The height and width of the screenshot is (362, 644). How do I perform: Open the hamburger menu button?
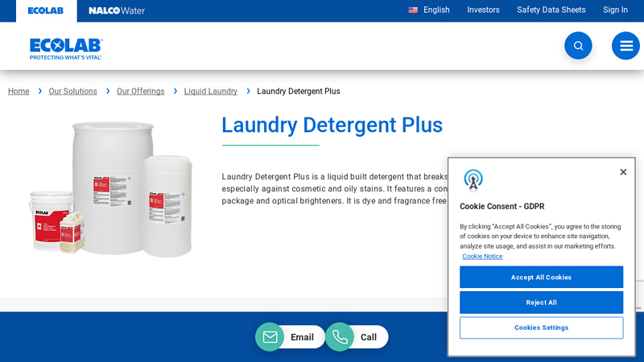(x=625, y=46)
